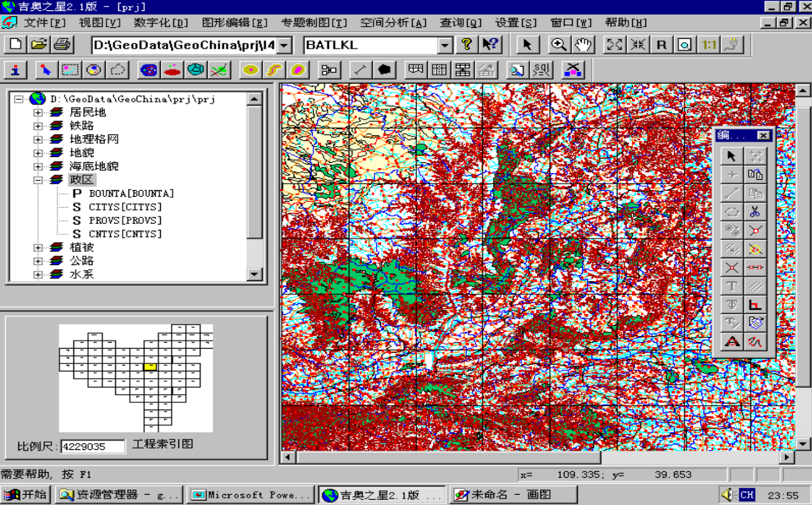The image size is (812, 505).
Task: Select the CNTYS[CNTYS] layer
Action: (x=126, y=233)
